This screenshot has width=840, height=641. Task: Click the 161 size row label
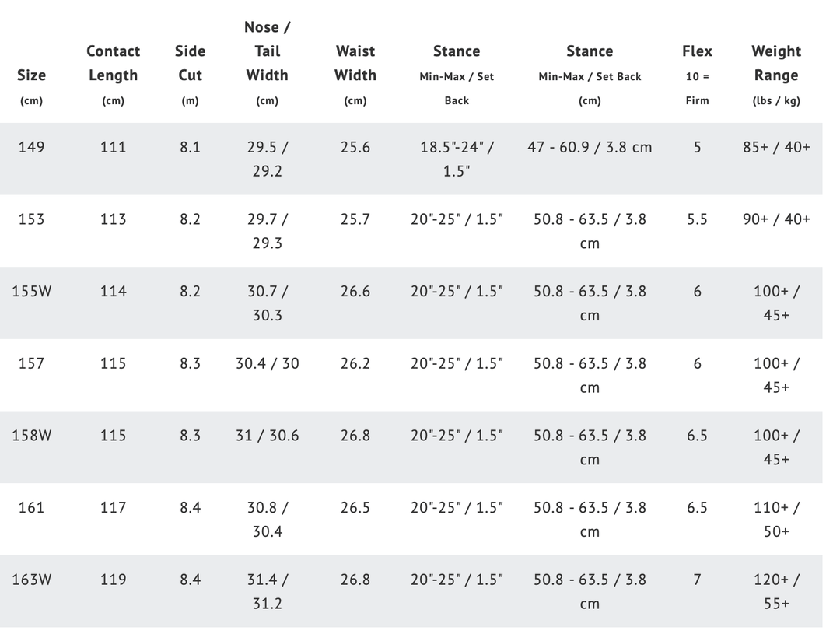(31, 507)
